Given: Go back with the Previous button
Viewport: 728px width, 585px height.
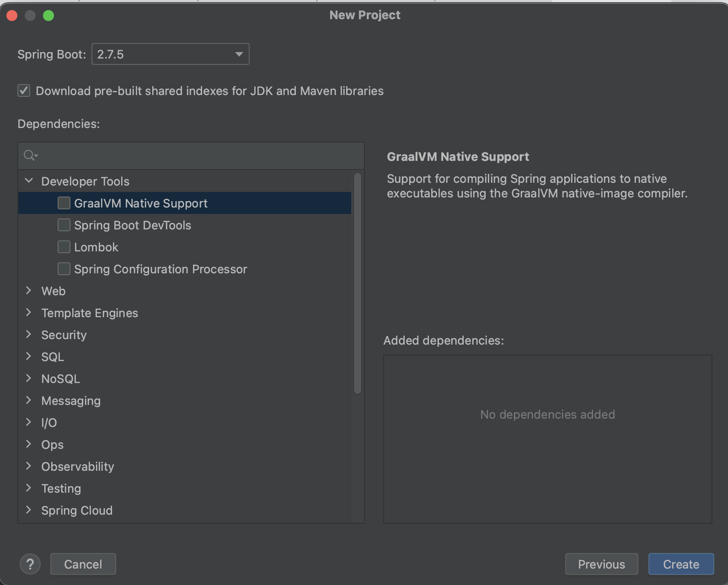Looking at the screenshot, I should 601,564.
